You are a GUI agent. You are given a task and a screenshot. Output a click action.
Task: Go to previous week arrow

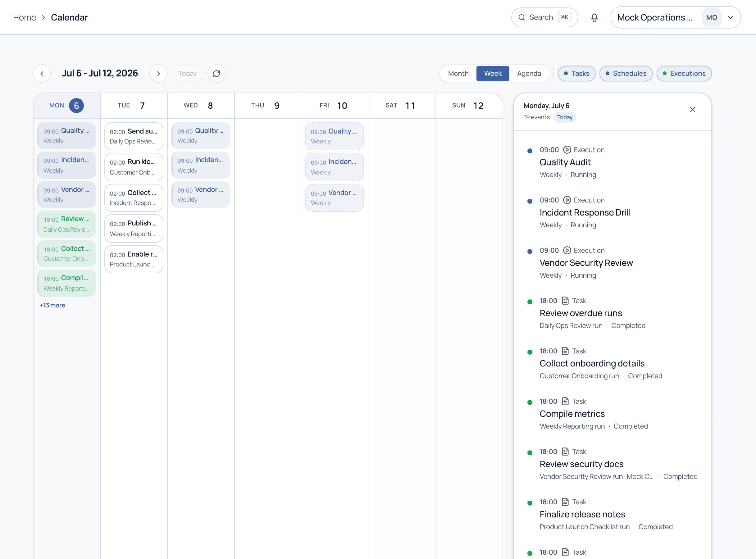(42, 73)
